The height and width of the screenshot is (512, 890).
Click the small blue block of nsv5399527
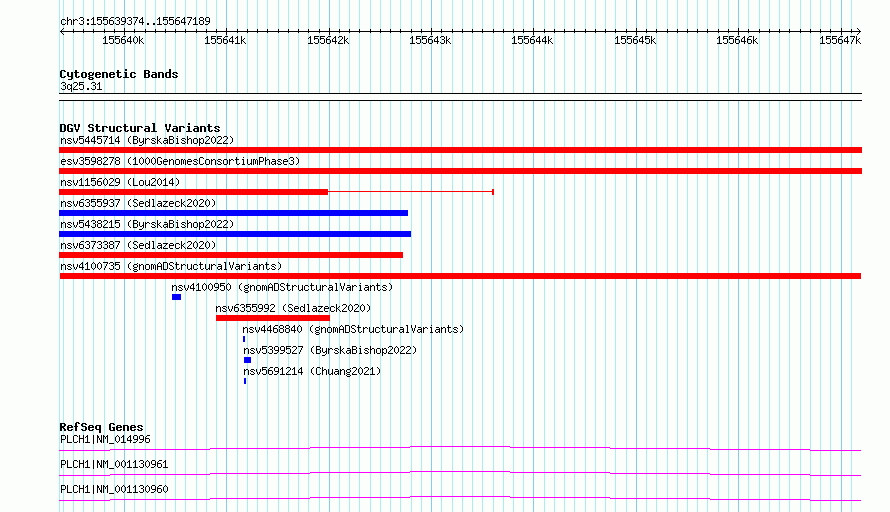(247, 360)
